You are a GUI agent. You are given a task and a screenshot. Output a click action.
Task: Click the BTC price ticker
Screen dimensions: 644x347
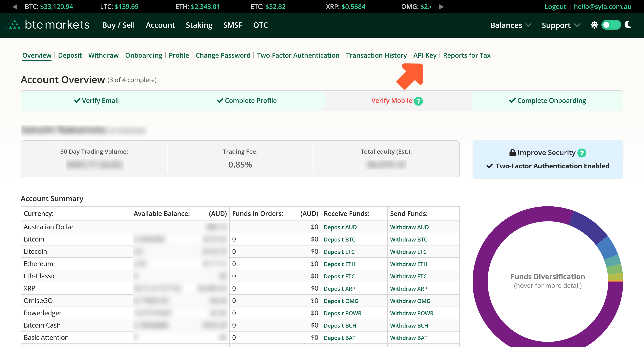click(49, 7)
